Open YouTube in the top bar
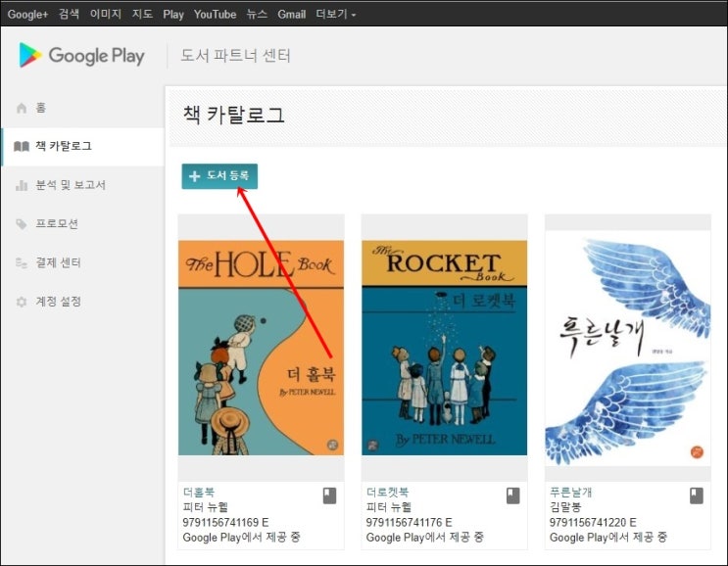This screenshot has height=566, width=728. [x=215, y=15]
